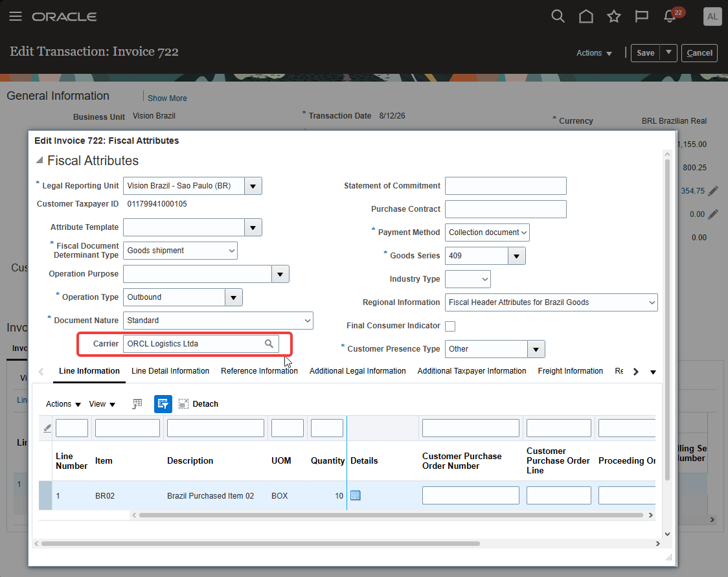
Task: Open Favorites star icon
Action: pyautogui.click(x=614, y=16)
